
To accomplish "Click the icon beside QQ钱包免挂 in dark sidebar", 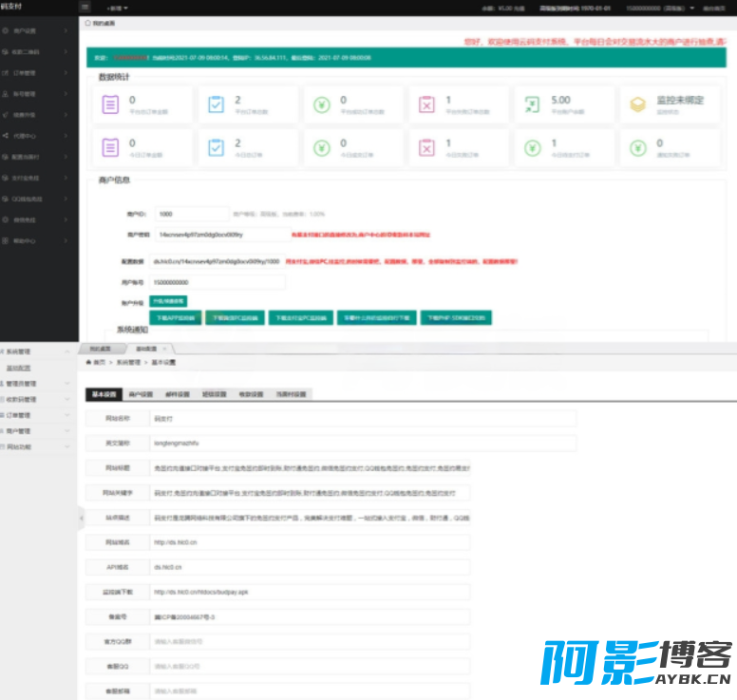I will 5,199.
